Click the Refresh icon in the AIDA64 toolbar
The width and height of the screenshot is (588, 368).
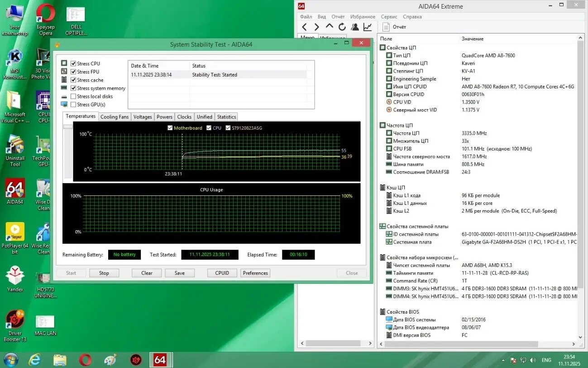tap(342, 27)
